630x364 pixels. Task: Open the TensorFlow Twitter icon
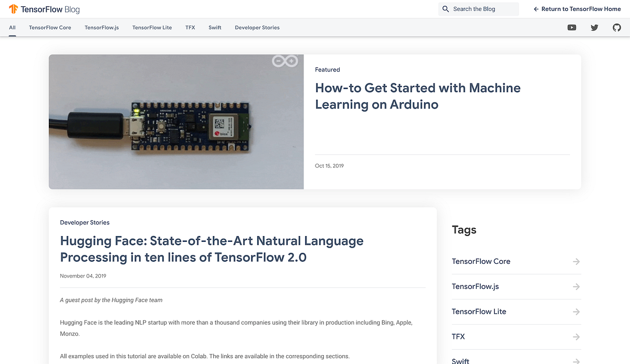tap(594, 27)
